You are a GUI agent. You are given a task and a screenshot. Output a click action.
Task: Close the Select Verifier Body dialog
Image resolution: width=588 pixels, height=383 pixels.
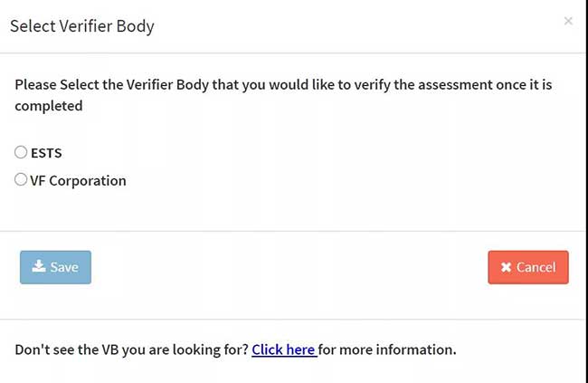pos(568,21)
